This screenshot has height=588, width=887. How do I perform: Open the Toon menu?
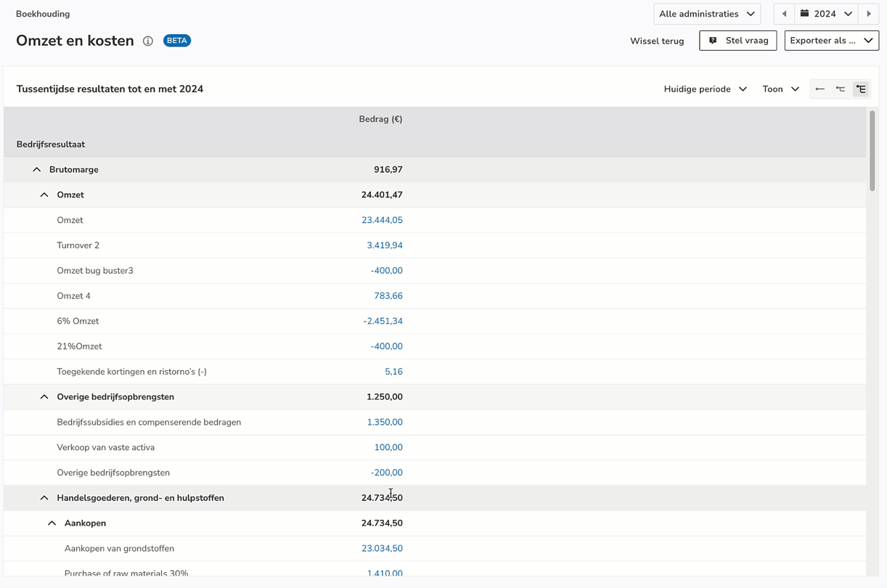pos(780,89)
